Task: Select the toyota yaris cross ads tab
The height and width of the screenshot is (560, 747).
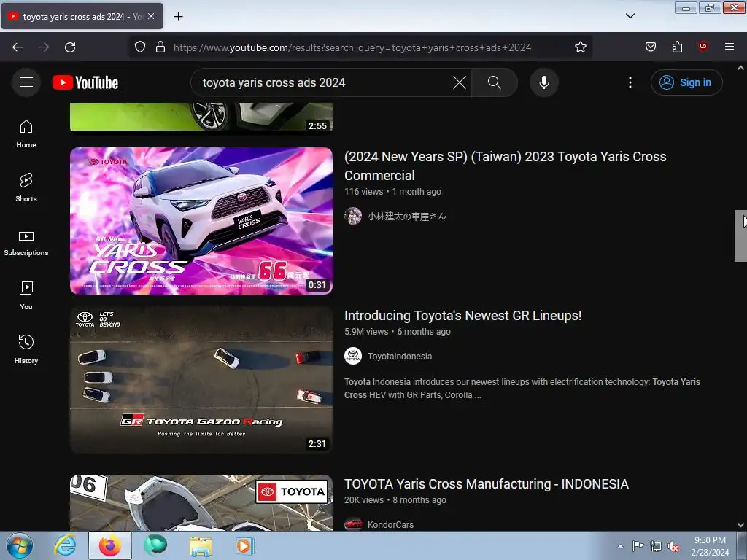Action: tap(82, 16)
